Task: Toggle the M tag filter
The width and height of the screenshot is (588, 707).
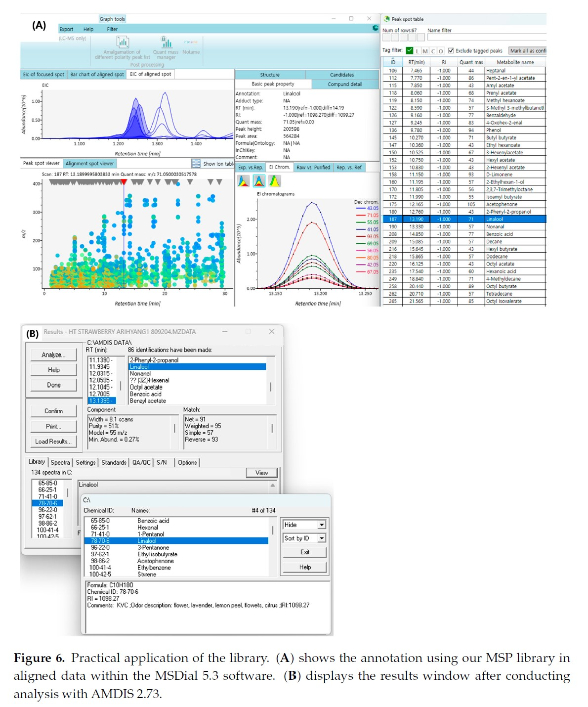Action: (425, 51)
